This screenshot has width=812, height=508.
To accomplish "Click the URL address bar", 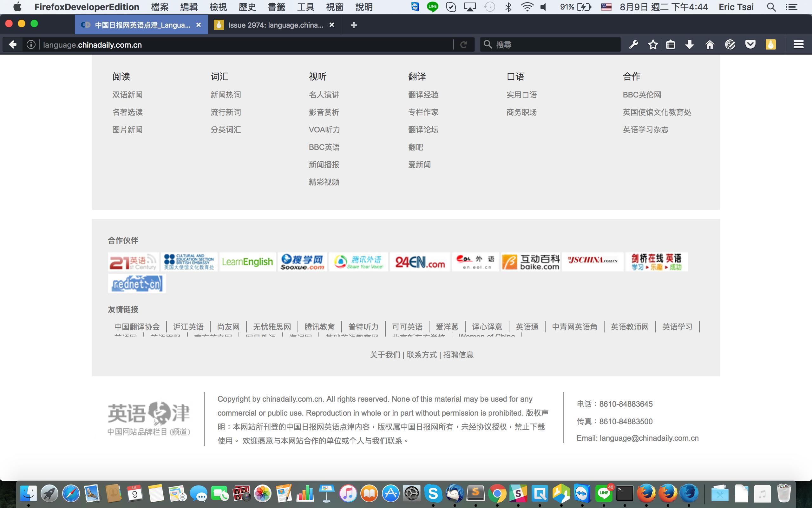I will [x=247, y=44].
